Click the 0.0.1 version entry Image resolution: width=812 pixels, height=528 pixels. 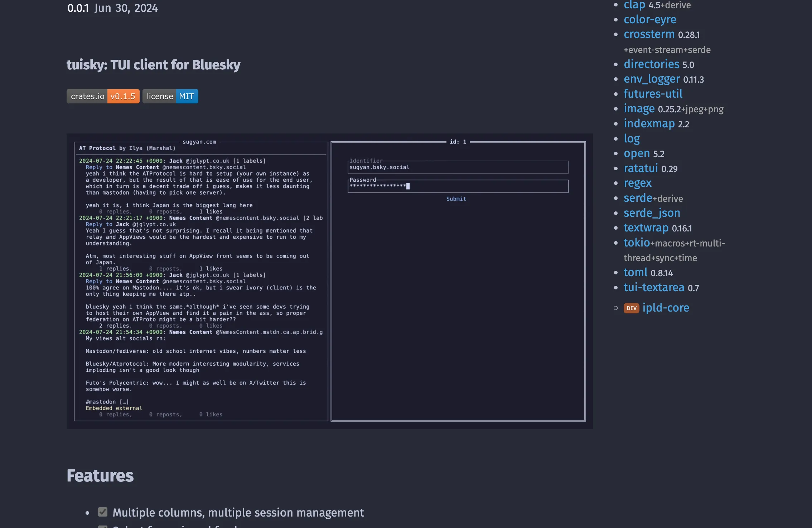pyautogui.click(x=78, y=8)
